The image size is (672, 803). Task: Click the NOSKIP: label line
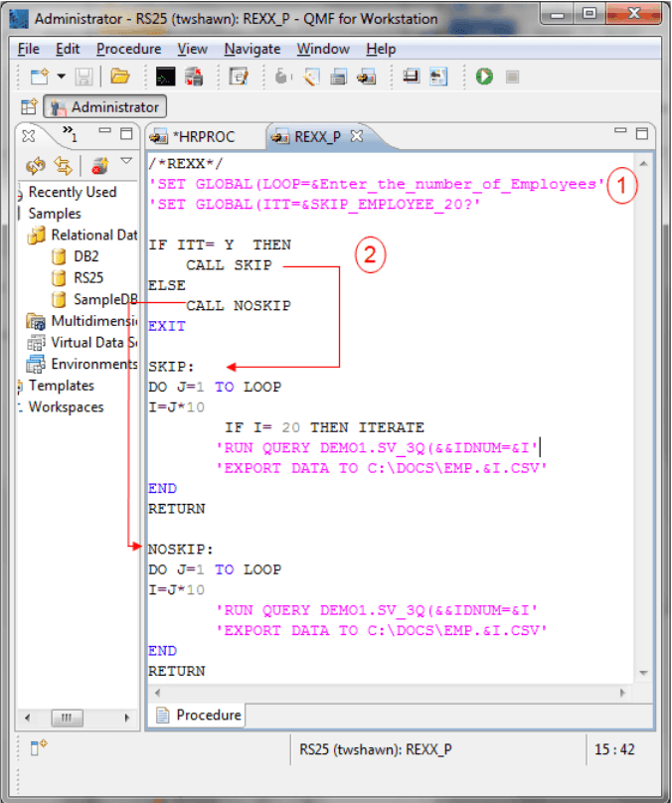[180, 550]
